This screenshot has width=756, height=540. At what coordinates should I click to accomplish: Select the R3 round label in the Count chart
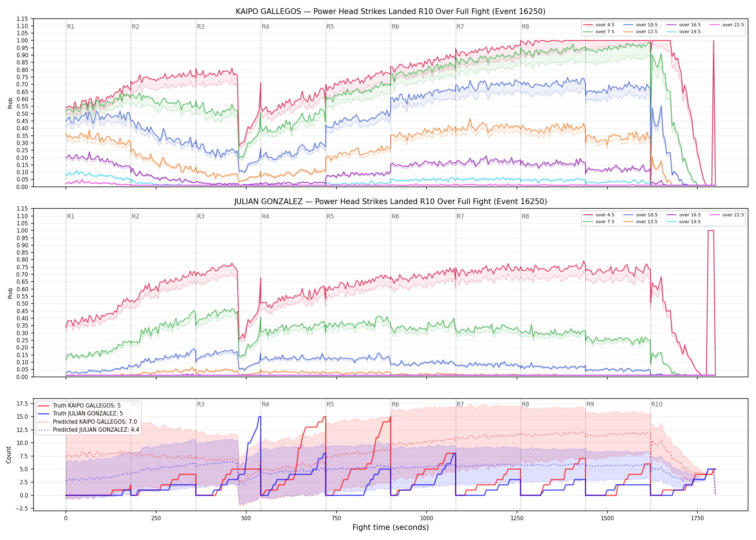coord(201,404)
